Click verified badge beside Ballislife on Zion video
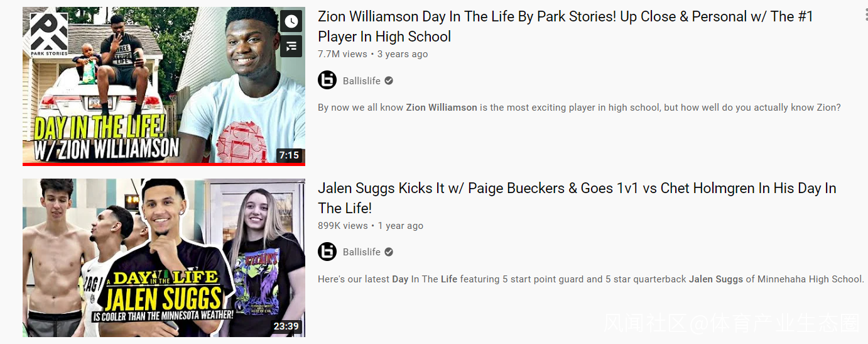The image size is (868, 344). pos(389,80)
